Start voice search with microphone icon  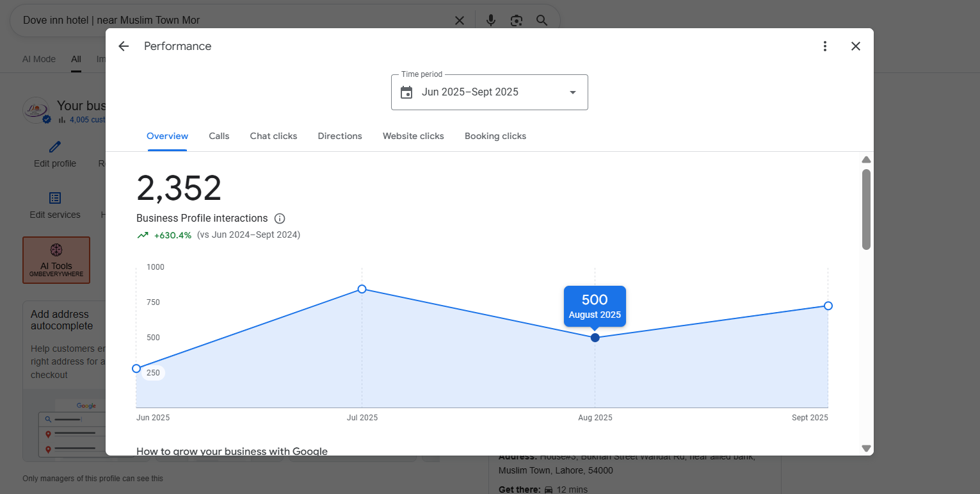(x=491, y=21)
